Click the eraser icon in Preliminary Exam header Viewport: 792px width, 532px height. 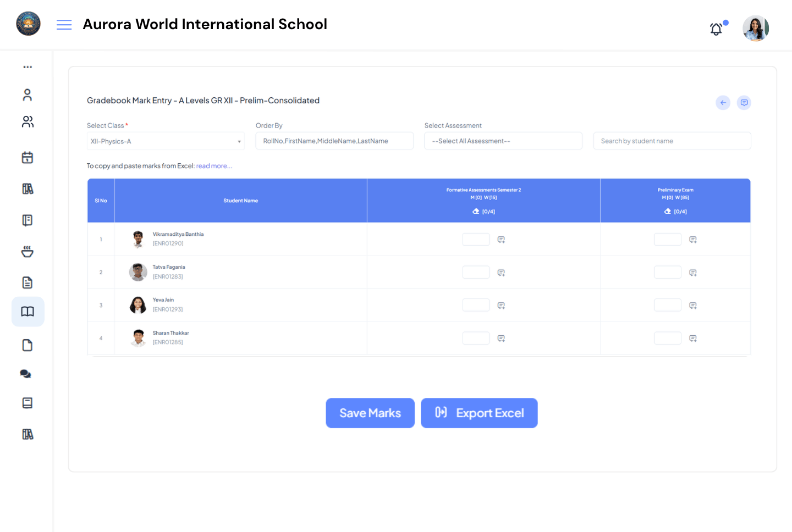(667, 211)
